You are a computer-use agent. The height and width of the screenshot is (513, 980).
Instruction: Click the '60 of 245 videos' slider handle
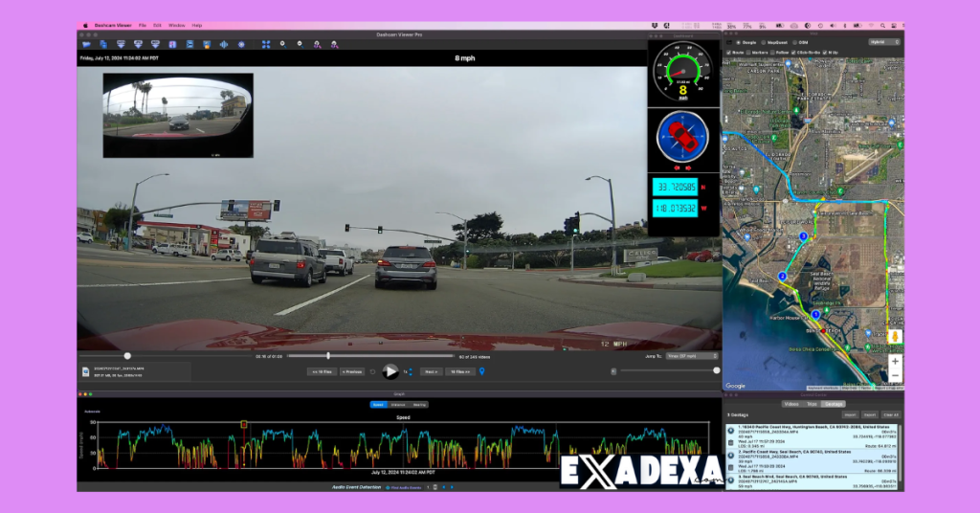click(x=328, y=356)
